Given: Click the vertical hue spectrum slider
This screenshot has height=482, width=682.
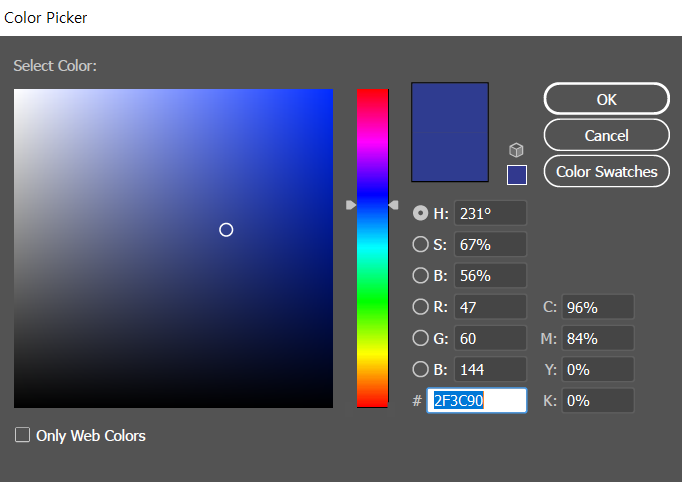Looking at the screenshot, I should tap(372, 248).
